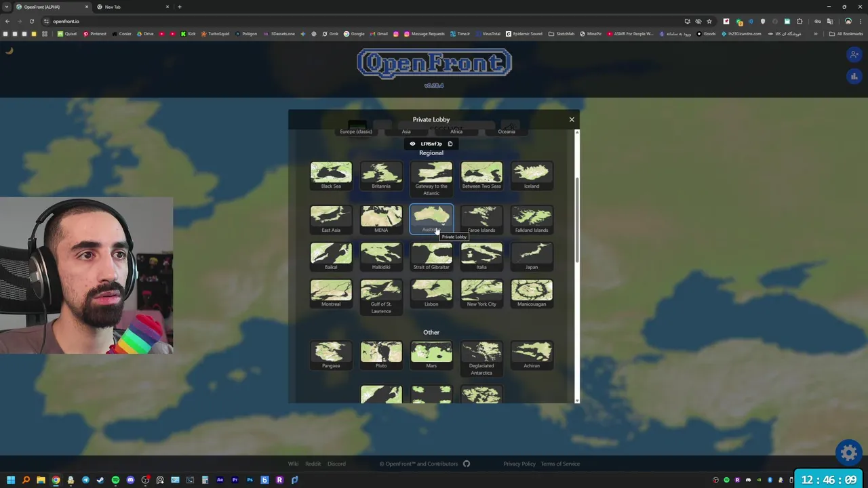The width and height of the screenshot is (868, 488).
Task: Select the Halkidiki map
Action: (x=381, y=257)
